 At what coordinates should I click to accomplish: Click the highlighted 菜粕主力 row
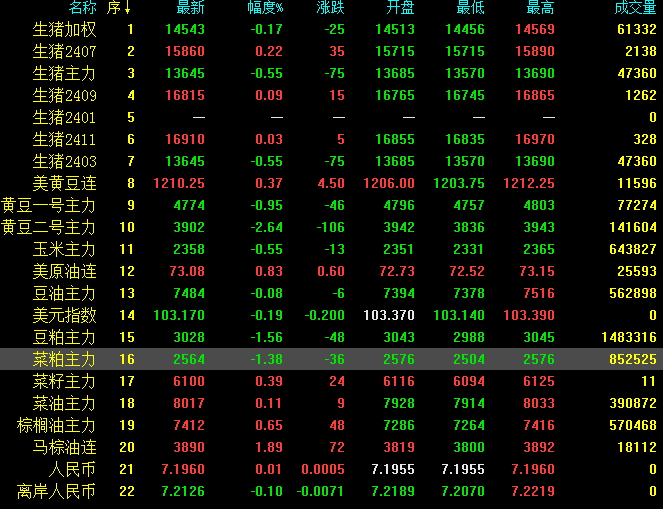(x=64, y=359)
